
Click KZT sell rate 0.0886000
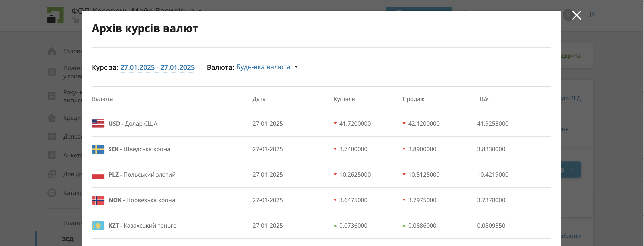click(x=422, y=225)
